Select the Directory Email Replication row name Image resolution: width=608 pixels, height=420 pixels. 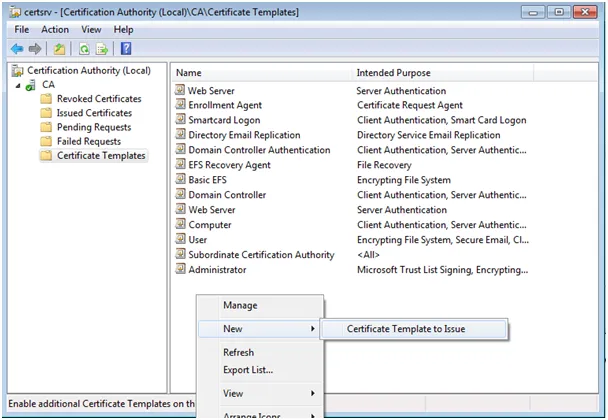point(245,135)
